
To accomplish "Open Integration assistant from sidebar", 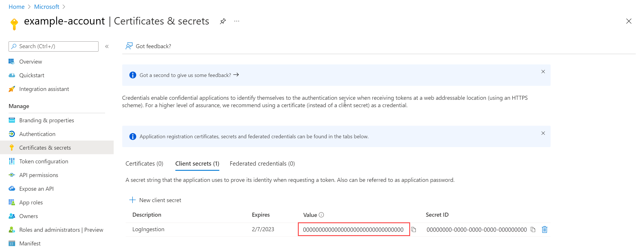I will point(44,89).
